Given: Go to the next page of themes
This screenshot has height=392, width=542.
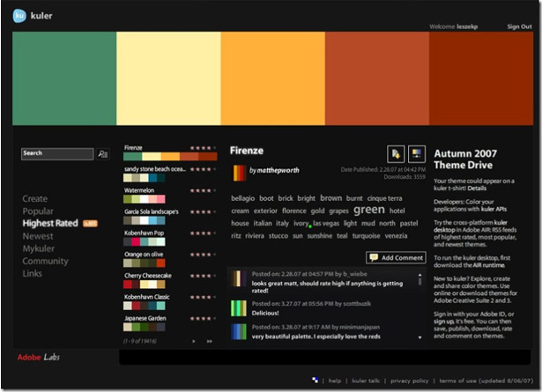Looking at the screenshot, I should click(x=194, y=341).
